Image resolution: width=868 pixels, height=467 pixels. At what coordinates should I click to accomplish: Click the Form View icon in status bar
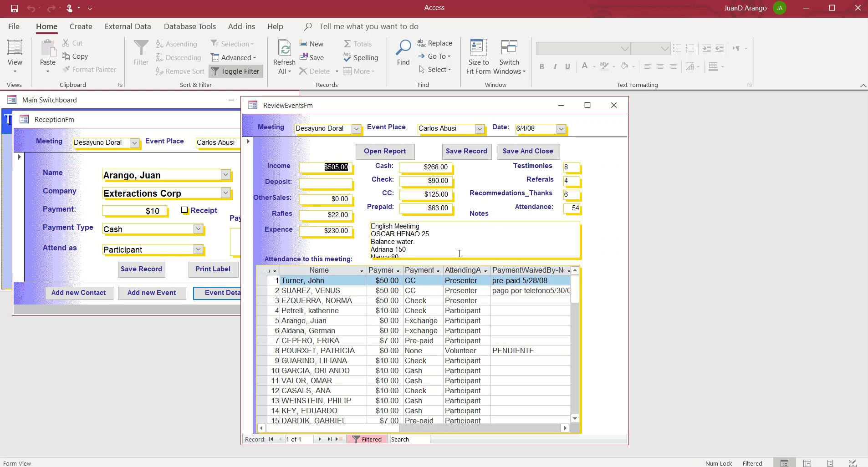point(784,463)
